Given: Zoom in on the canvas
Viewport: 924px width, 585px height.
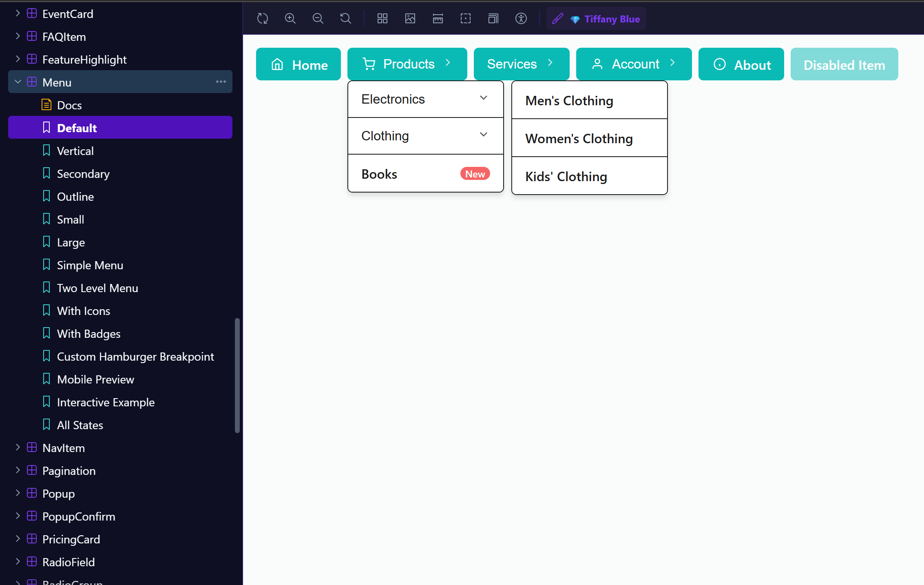Looking at the screenshot, I should tap(290, 18).
